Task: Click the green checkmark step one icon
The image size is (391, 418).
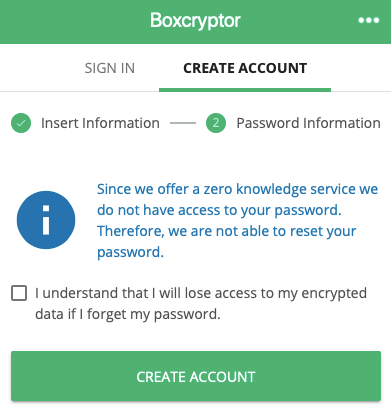Action: [21, 123]
